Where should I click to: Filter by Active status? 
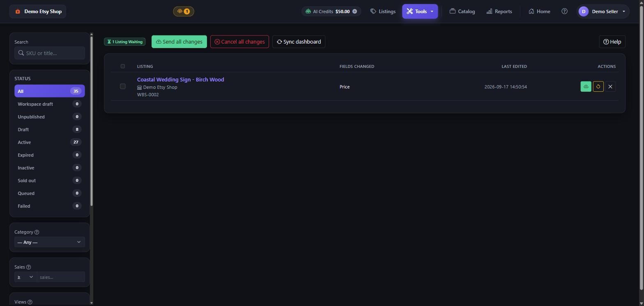(x=50, y=142)
